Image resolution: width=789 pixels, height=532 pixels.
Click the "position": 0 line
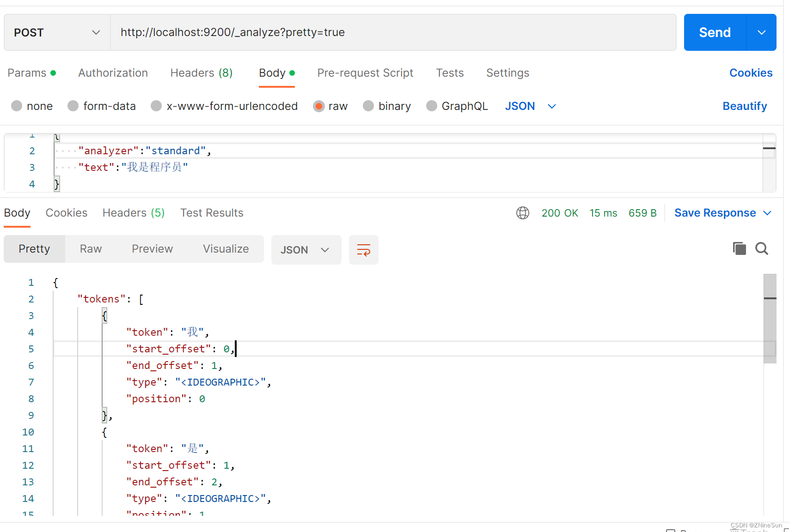[165, 399]
